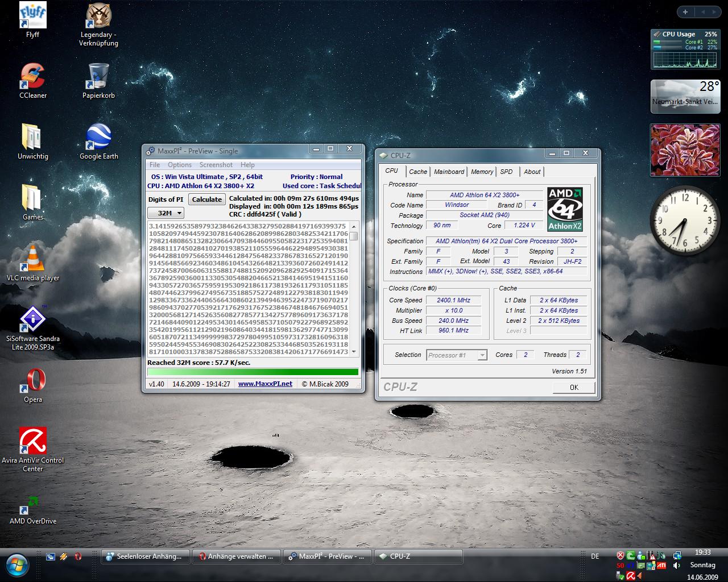Open the Papierkorb recycle bin
The image size is (728, 582).
pyautogui.click(x=98, y=81)
